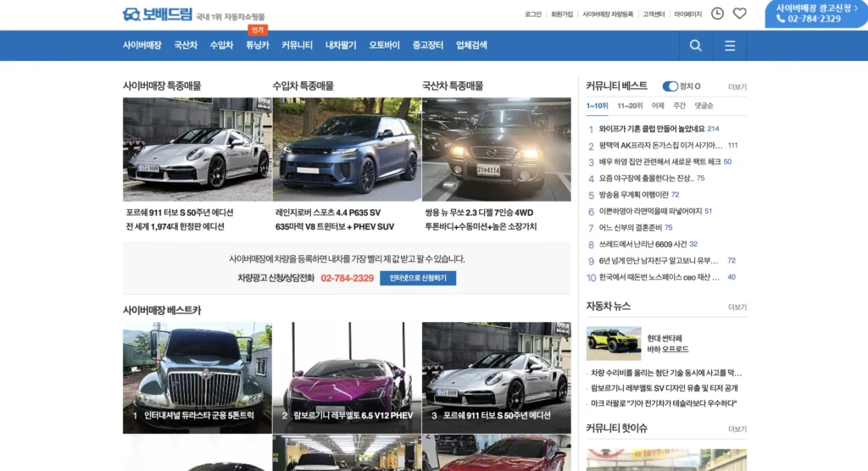The width and height of the screenshot is (868, 471).
Task: Select the 주간 tab
Action: 679,106
